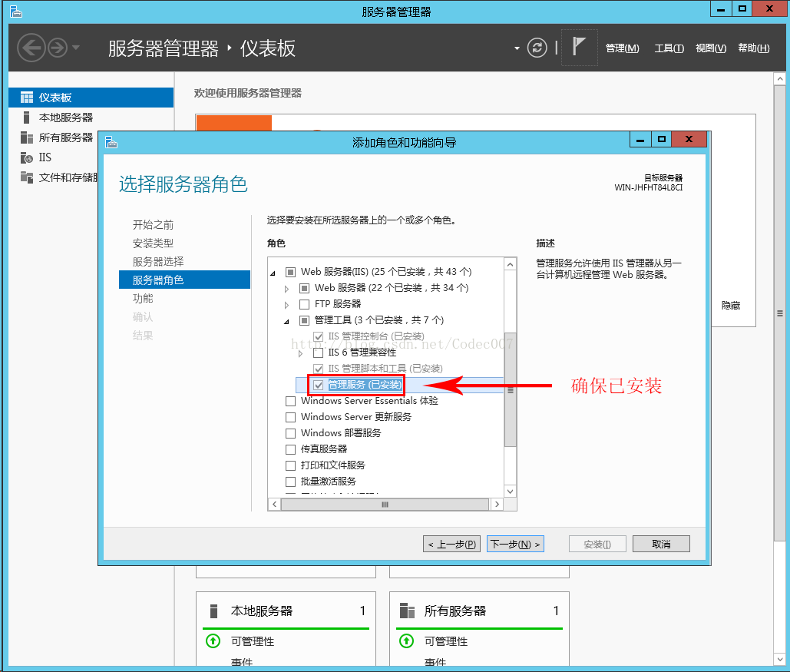Click the back navigation arrow icon
The image size is (790, 672).
(x=31, y=48)
